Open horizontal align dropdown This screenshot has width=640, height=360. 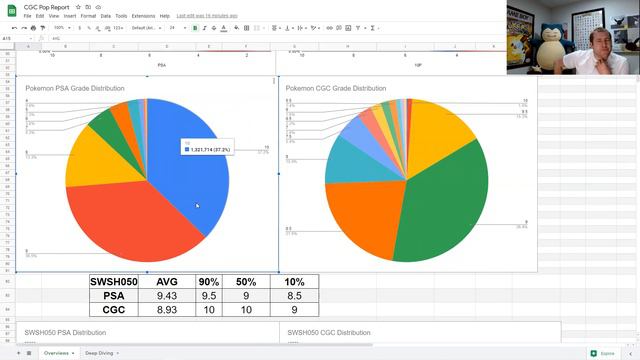pos(276,28)
